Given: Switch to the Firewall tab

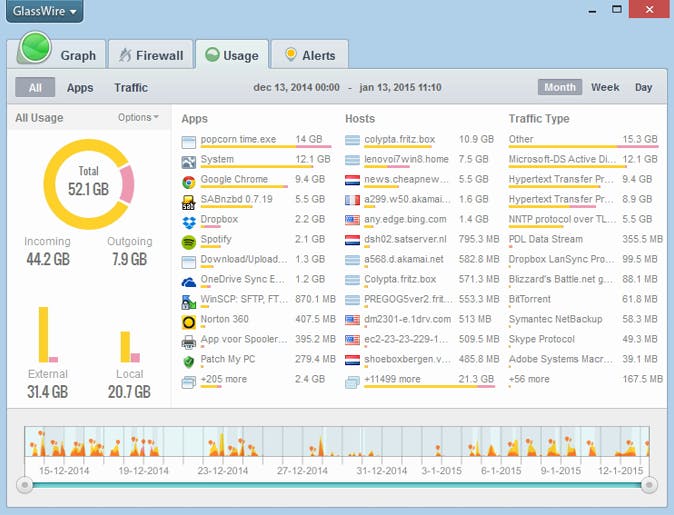Looking at the screenshot, I should tap(150, 55).
